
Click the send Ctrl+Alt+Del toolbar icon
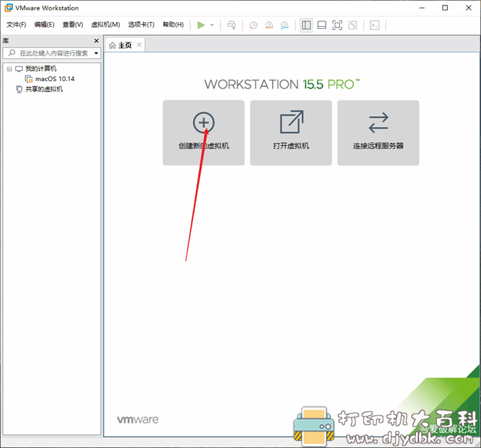[x=232, y=25]
